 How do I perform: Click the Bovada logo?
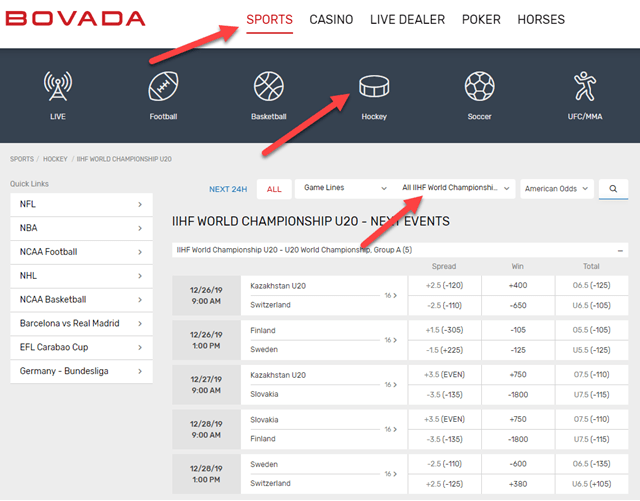(77, 19)
